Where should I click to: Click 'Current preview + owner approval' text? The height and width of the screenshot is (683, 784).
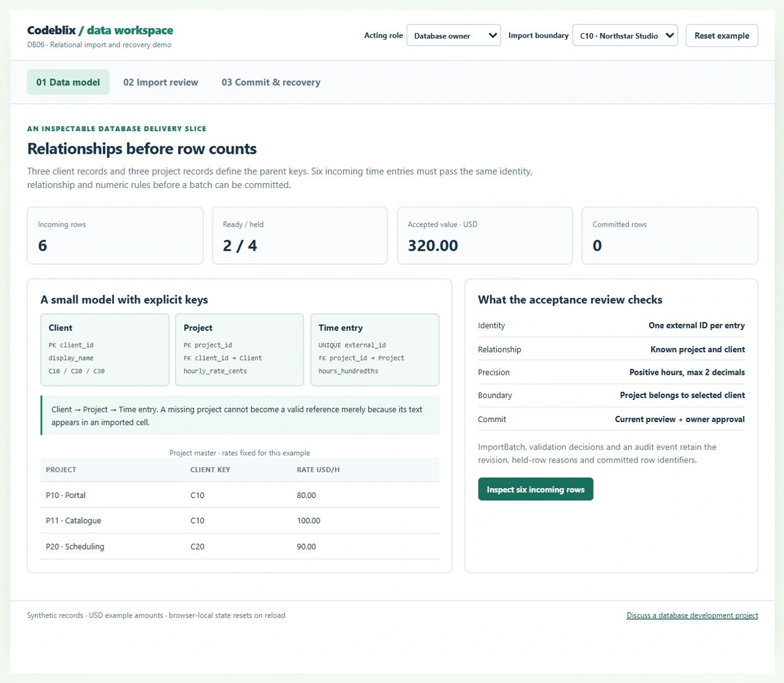(x=680, y=419)
